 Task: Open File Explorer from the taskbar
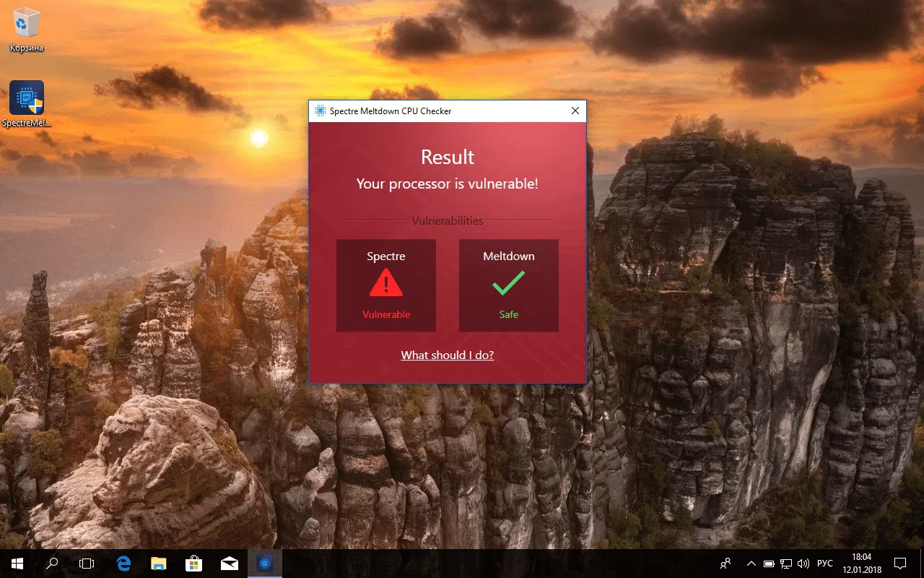coord(158,564)
